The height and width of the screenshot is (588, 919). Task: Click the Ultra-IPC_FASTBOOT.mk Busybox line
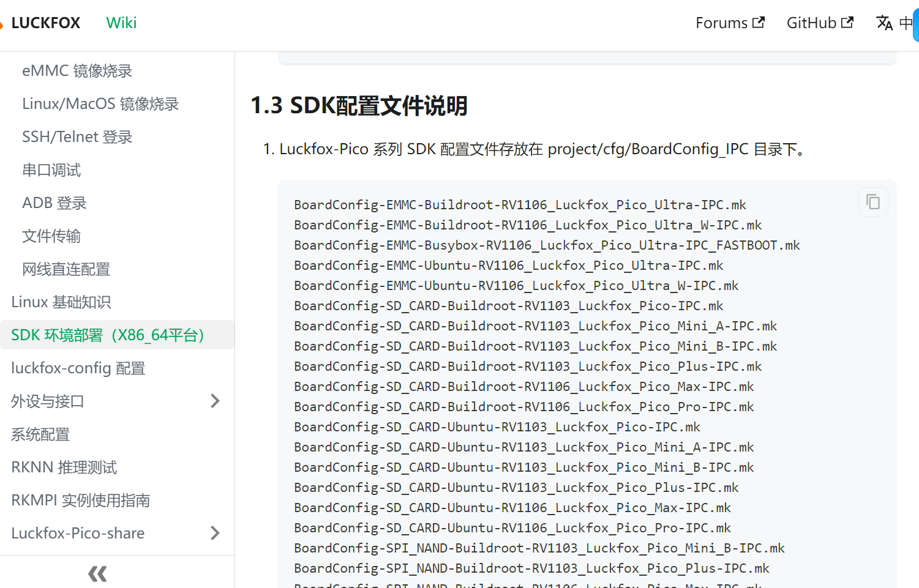click(x=547, y=245)
